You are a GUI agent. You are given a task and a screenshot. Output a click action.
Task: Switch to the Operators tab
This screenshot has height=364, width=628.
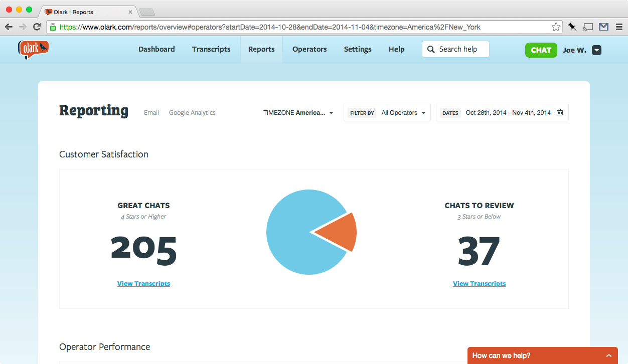[309, 49]
